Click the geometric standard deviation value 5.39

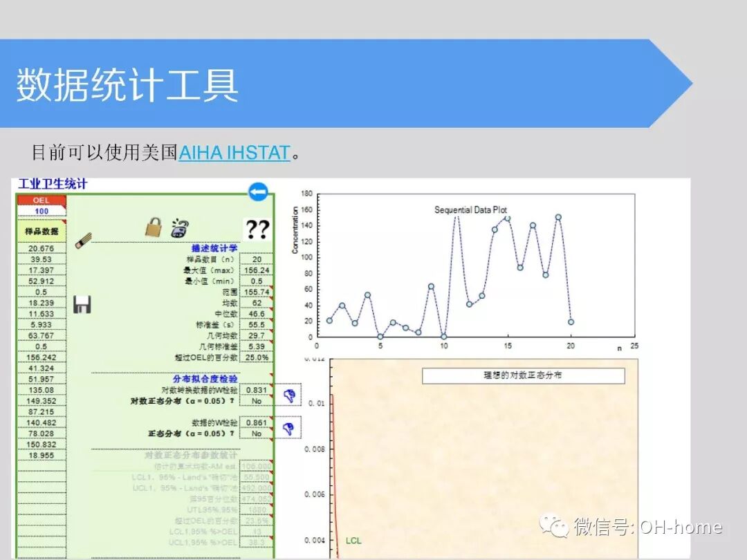257,346
